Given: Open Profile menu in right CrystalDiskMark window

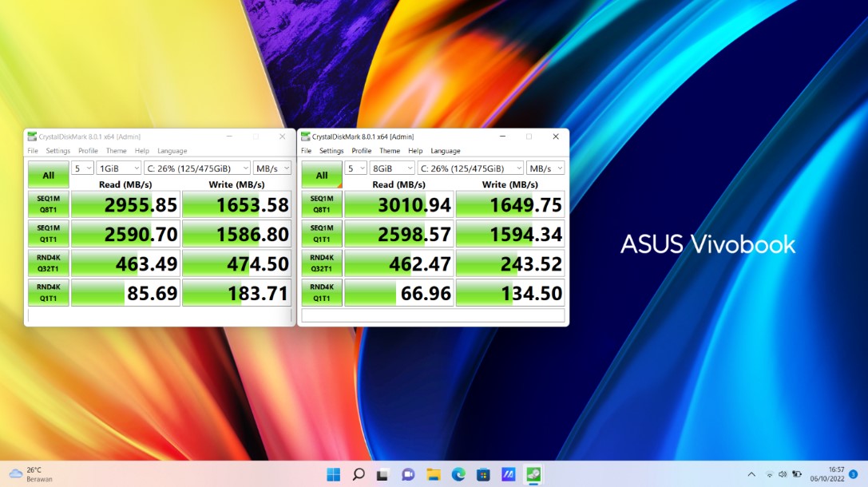Looking at the screenshot, I should (362, 151).
